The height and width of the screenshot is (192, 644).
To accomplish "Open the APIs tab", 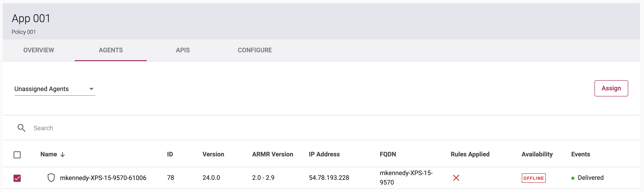I will [x=182, y=50].
